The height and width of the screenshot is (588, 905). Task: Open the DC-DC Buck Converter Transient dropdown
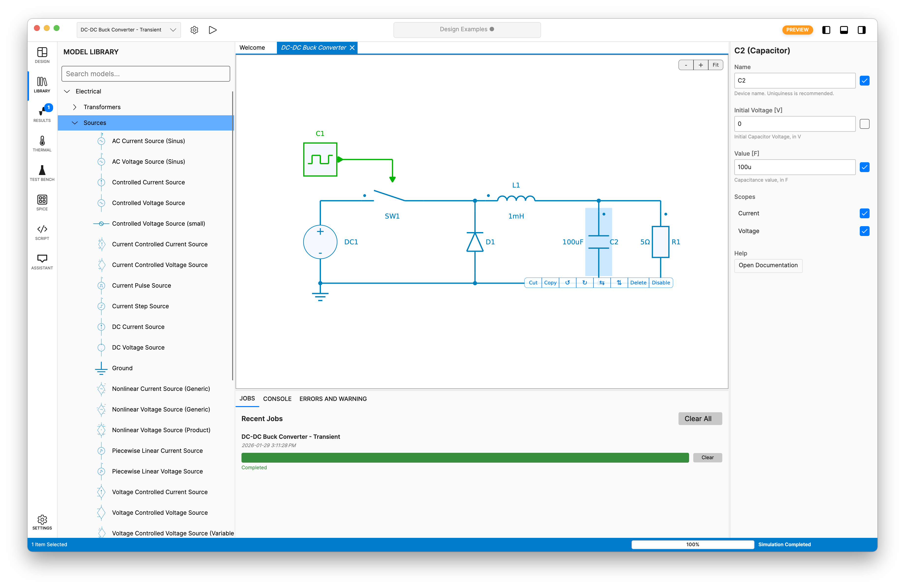pos(129,30)
